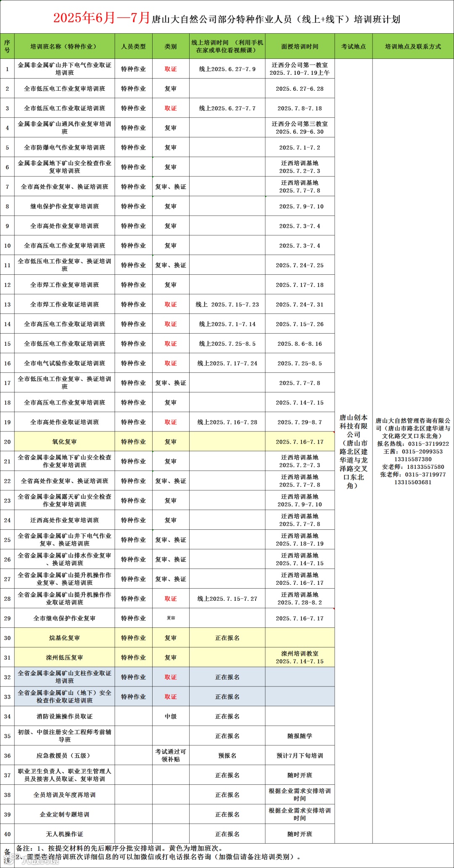Image resolution: width=454 pixels, height=868 pixels.
Task: Click the '随报随学' cell in row 35
Action: pos(300,736)
